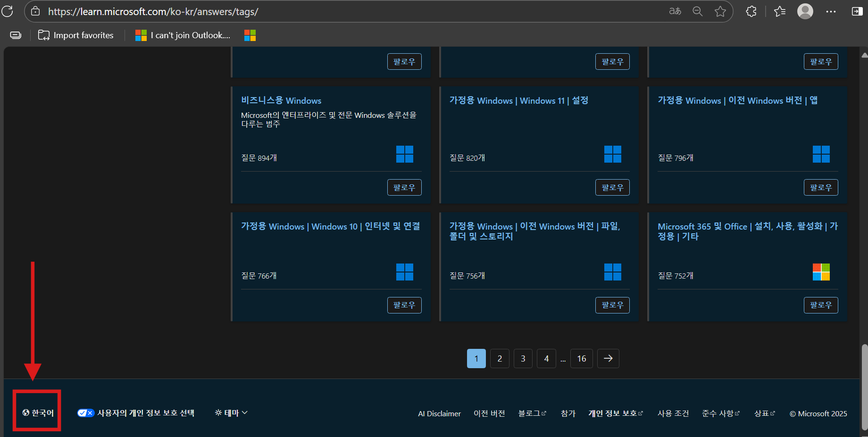Open the AI Disclaimer footer link

pyautogui.click(x=439, y=413)
